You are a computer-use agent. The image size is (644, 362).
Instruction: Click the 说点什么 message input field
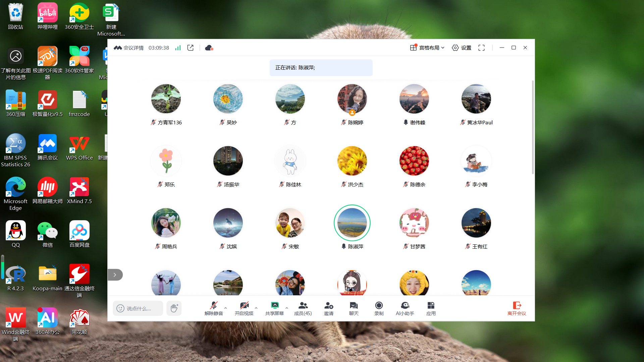coord(138,308)
